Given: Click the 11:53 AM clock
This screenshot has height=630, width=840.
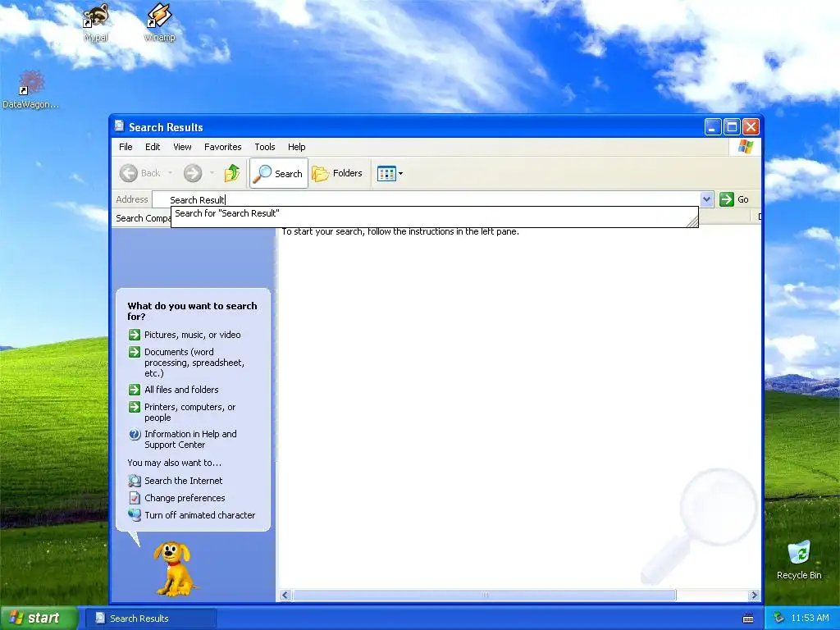Looking at the screenshot, I should (x=810, y=619).
